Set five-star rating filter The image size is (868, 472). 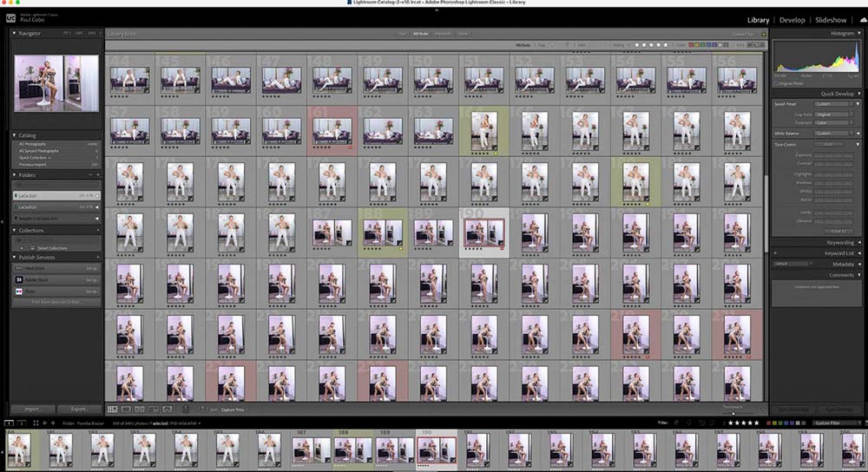[x=666, y=43]
